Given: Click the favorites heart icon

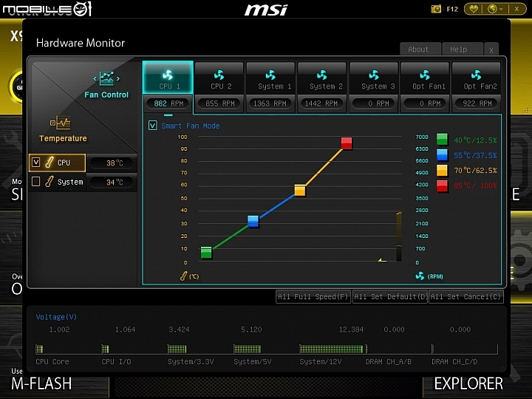Looking at the screenshot, I should [x=474, y=9].
